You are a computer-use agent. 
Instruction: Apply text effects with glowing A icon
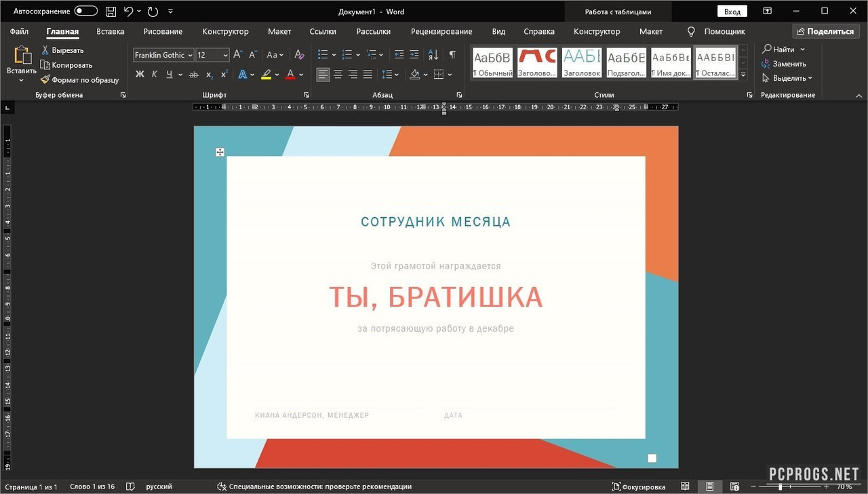pos(243,75)
